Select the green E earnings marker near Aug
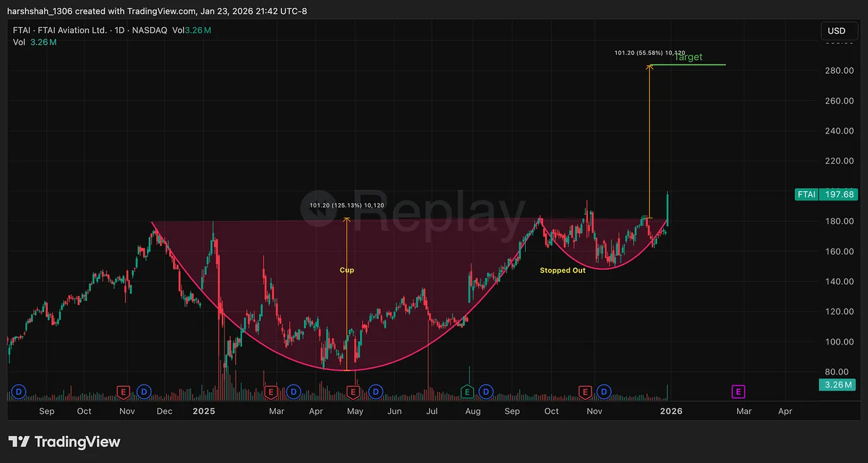 point(467,392)
